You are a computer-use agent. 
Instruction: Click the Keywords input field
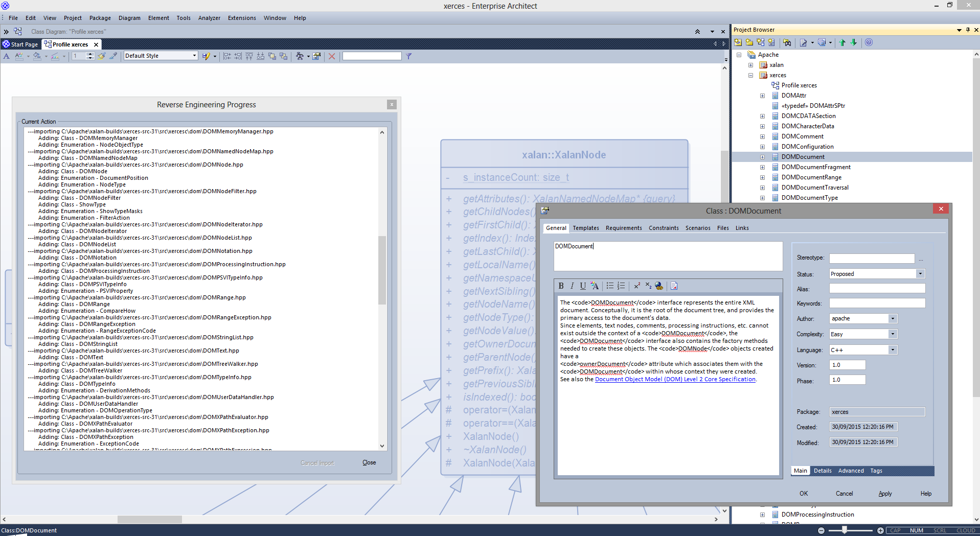[877, 304]
